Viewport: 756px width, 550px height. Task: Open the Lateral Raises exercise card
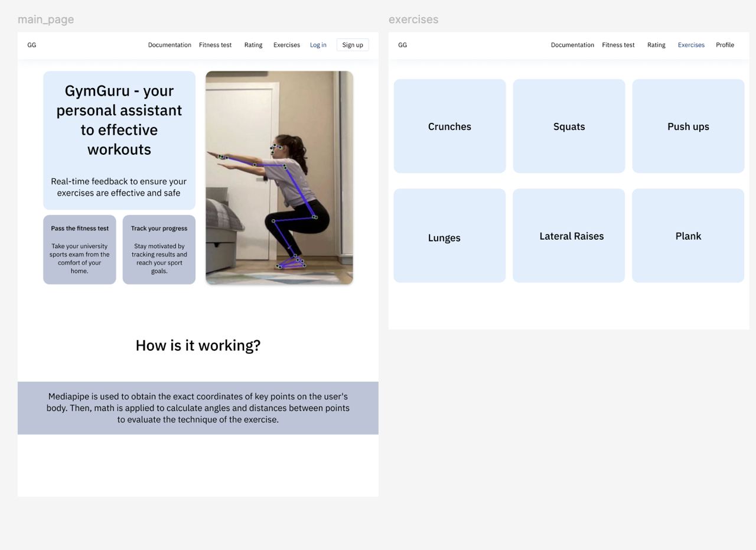pyautogui.click(x=569, y=236)
